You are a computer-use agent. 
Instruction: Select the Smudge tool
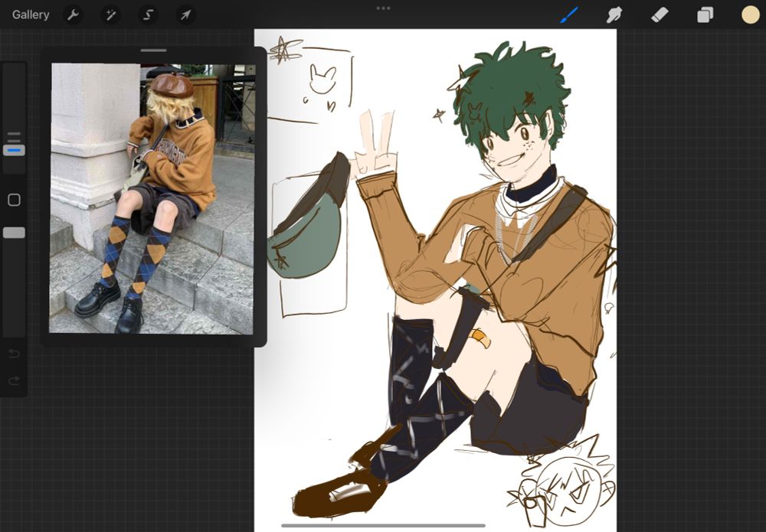[x=614, y=15]
